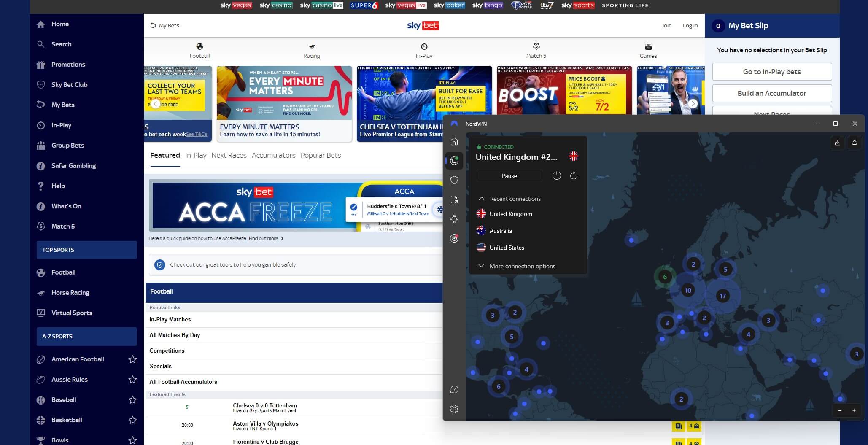Click the In-Play clock icon in top nav
Image resolution: width=868 pixels, height=445 pixels.
[x=424, y=46]
